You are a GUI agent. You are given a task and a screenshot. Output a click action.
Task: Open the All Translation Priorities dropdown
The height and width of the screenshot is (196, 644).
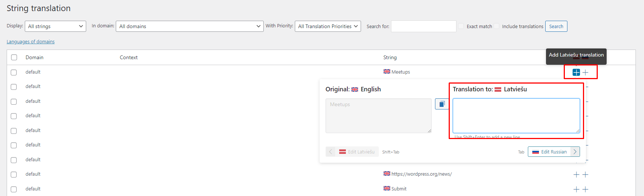click(327, 26)
